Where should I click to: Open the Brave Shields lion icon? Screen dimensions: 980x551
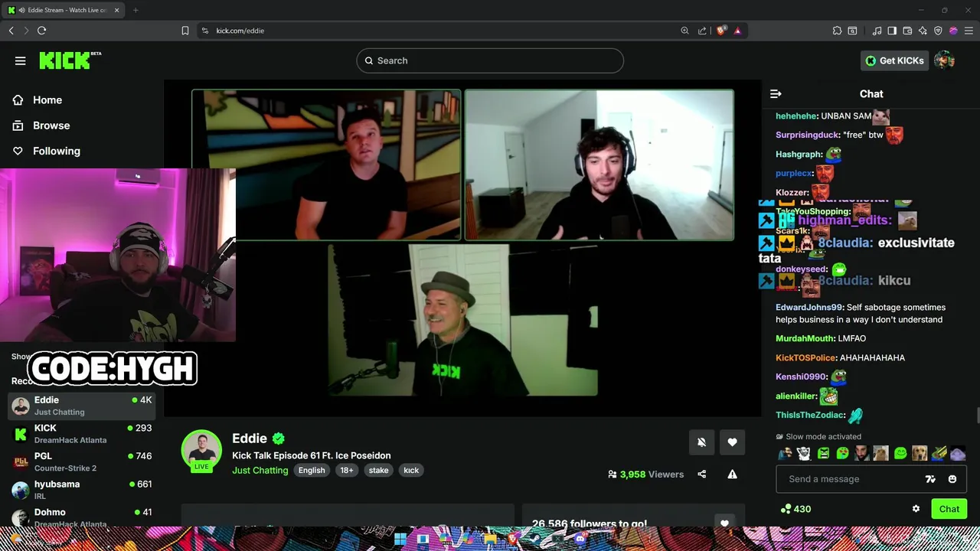721,31
